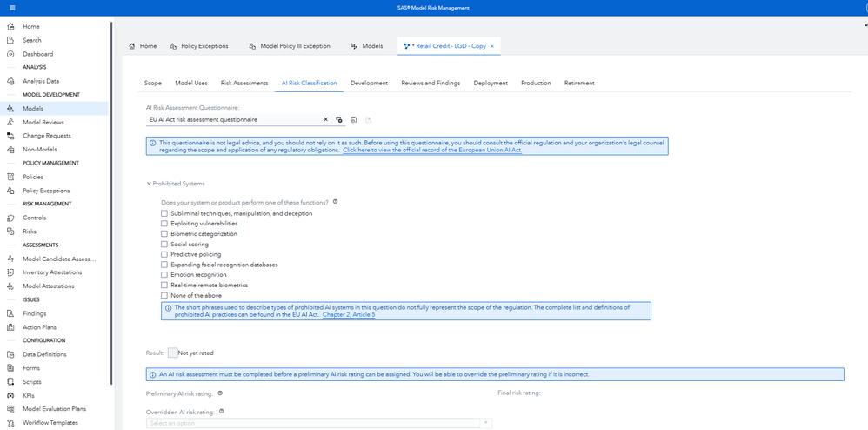Click the Model Evaluation Plans icon
The image size is (868, 430).
[x=10, y=409]
